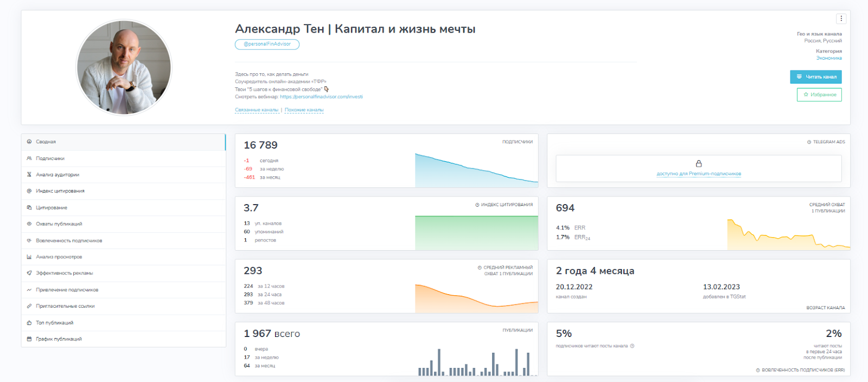868x382 pixels.
Task: Click the orange ad reach chart
Action: [x=476, y=298]
